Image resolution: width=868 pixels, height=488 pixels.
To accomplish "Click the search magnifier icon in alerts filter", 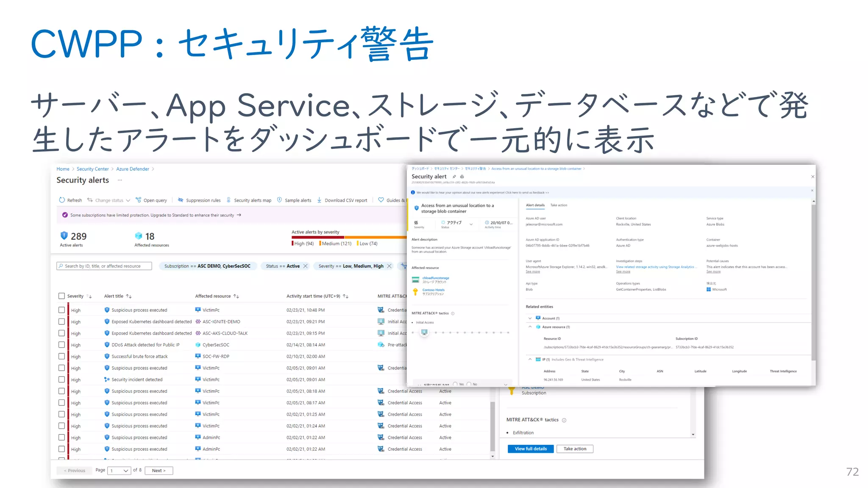I will [x=61, y=266].
